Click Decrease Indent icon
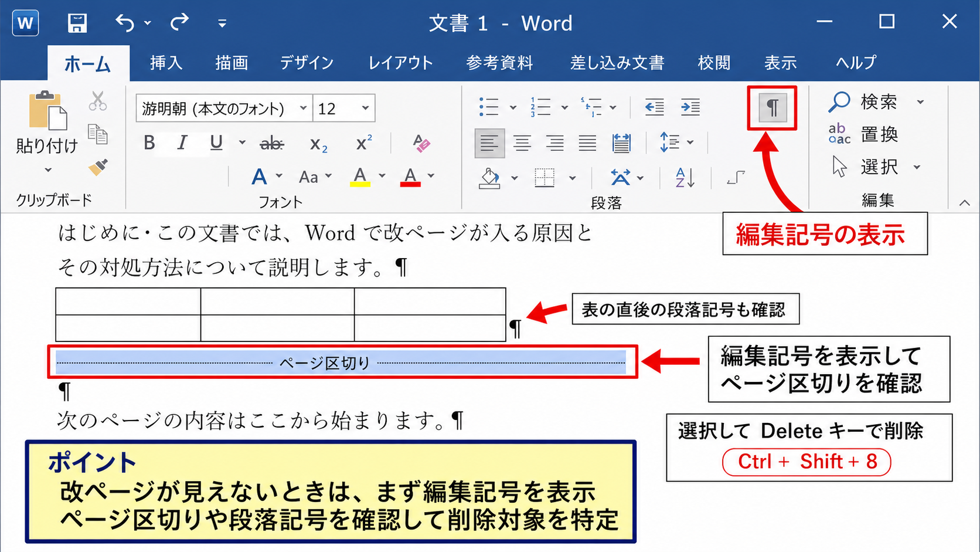Image resolution: width=980 pixels, height=552 pixels. click(654, 107)
